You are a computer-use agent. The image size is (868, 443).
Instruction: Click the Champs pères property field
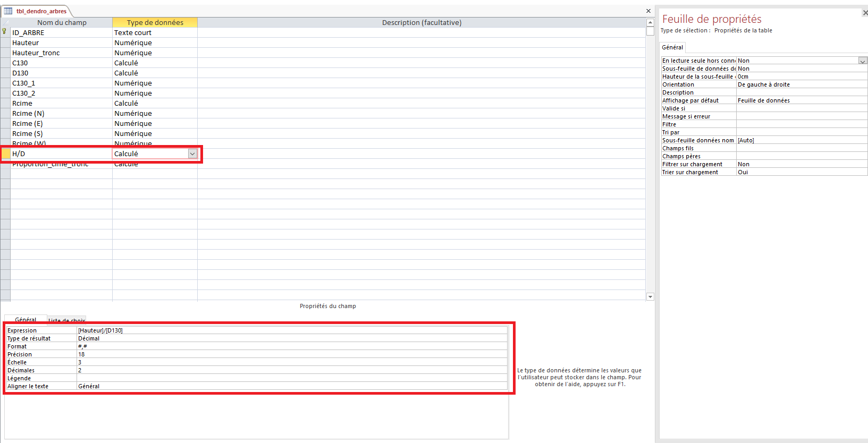[x=802, y=156]
